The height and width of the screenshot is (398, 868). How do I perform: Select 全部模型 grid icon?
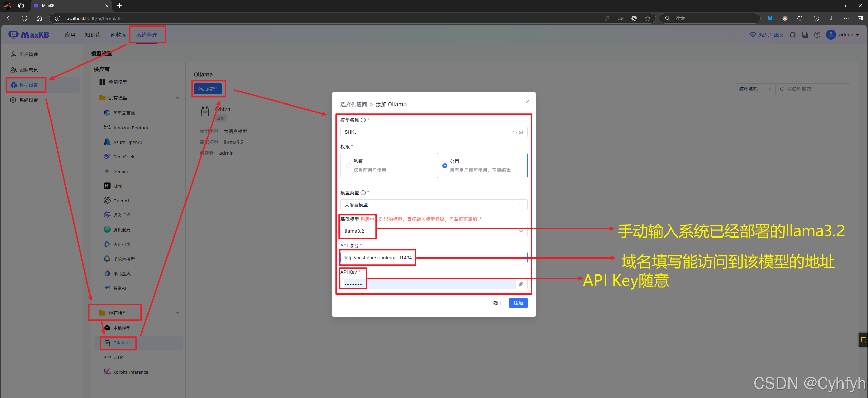coord(102,82)
